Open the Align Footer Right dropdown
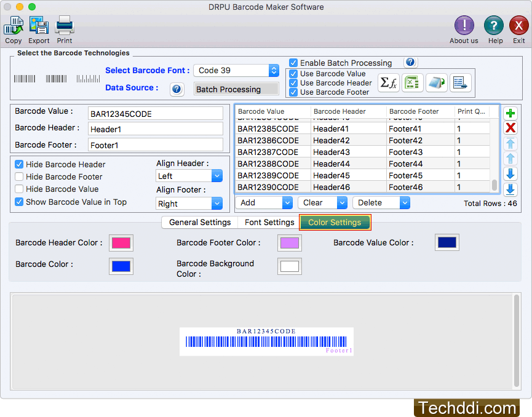 coord(189,204)
